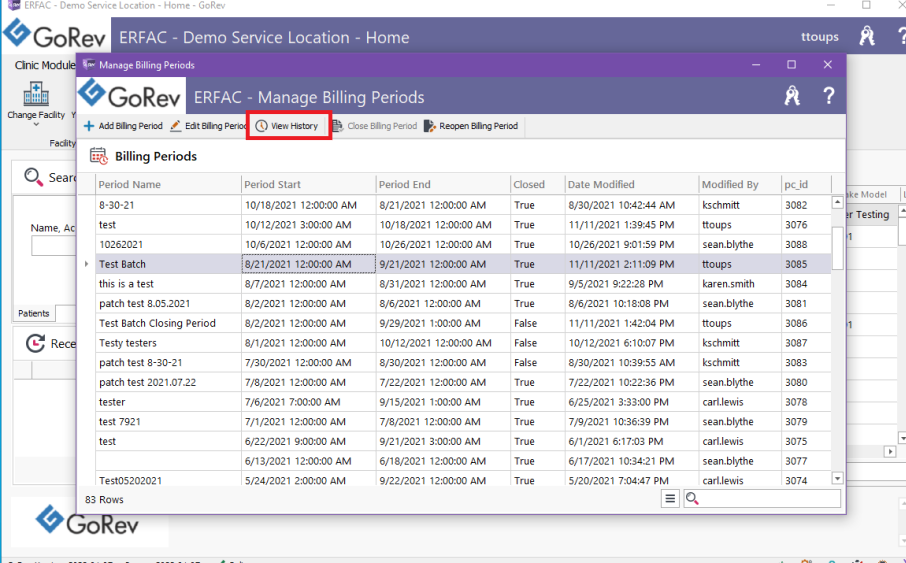Click the Change Facility icon in Home window
Viewport: 906px width, 563px height.
tap(36, 94)
